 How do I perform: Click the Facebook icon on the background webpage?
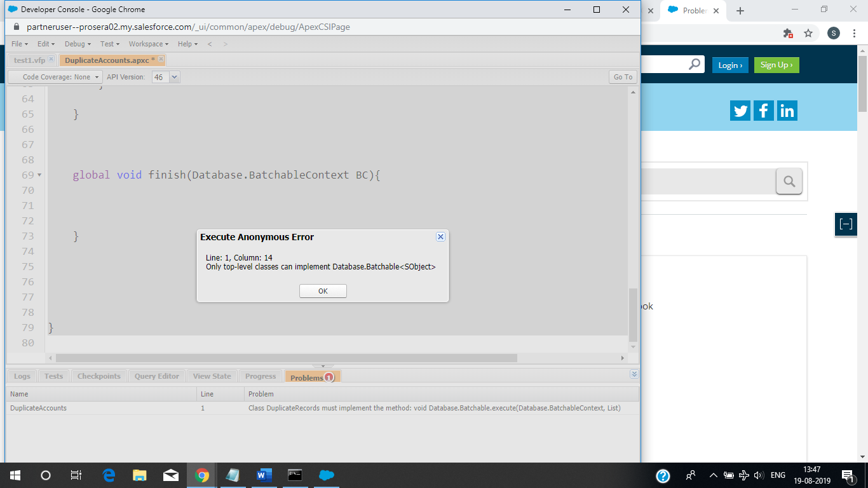tap(763, 111)
